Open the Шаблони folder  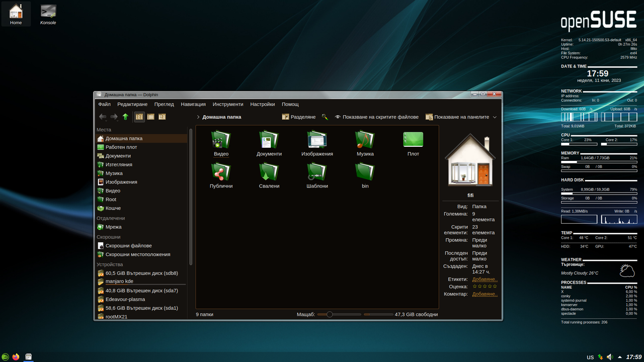(x=317, y=176)
